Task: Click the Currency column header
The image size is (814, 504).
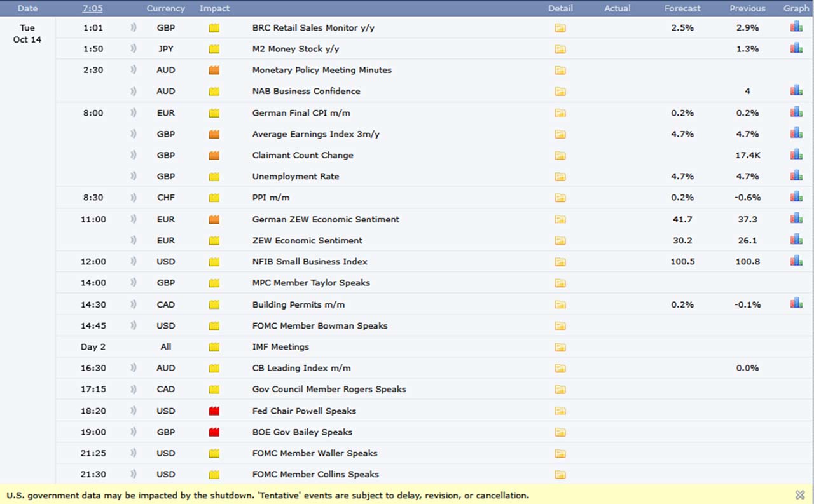Action: [x=165, y=8]
